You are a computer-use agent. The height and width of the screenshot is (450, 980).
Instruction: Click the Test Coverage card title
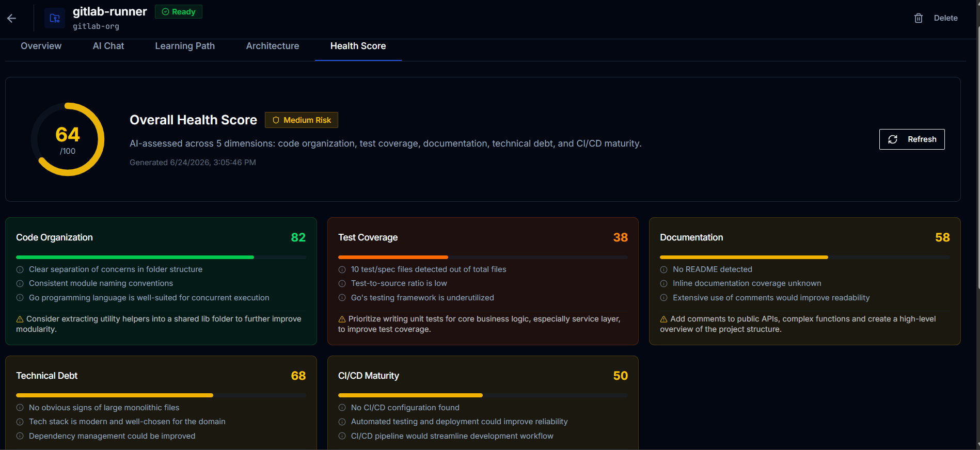(368, 237)
